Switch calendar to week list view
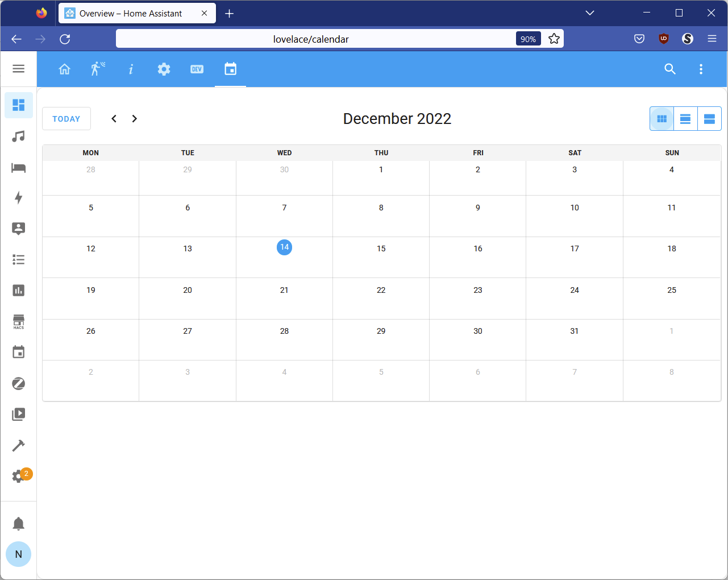Image resolution: width=728 pixels, height=580 pixels. [x=685, y=118]
